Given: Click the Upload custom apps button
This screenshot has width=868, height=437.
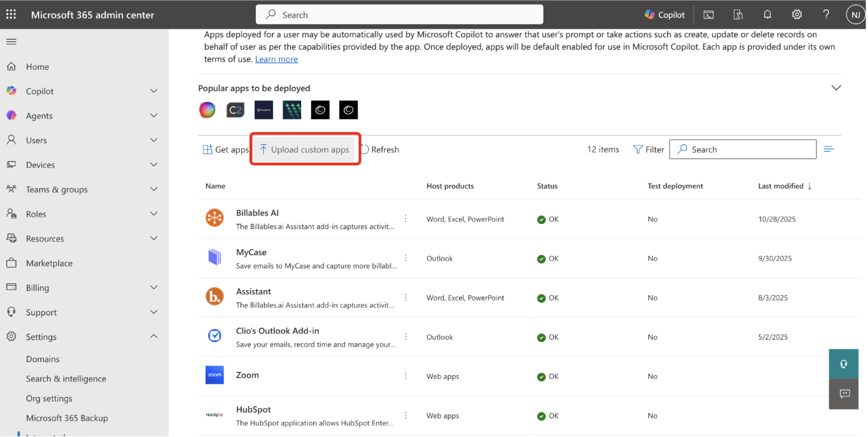Looking at the screenshot, I should (304, 149).
